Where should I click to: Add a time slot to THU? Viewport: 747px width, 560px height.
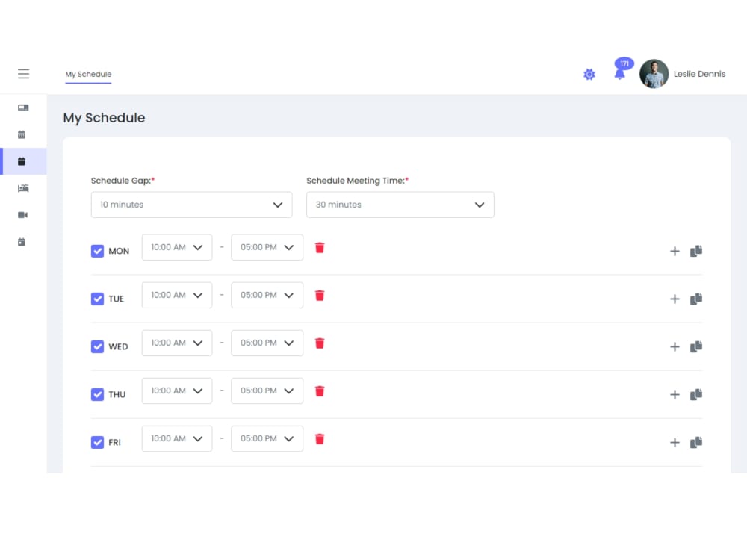tap(675, 395)
